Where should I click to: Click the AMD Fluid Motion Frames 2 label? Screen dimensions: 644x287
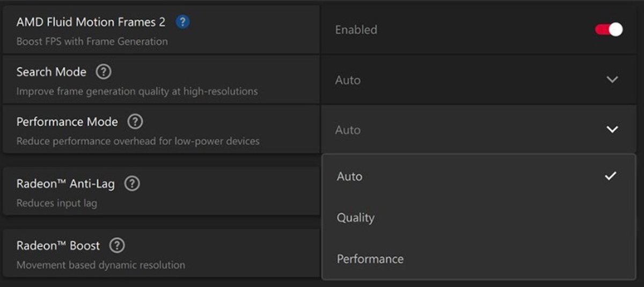pyautogui.click(x=91, y=22)
